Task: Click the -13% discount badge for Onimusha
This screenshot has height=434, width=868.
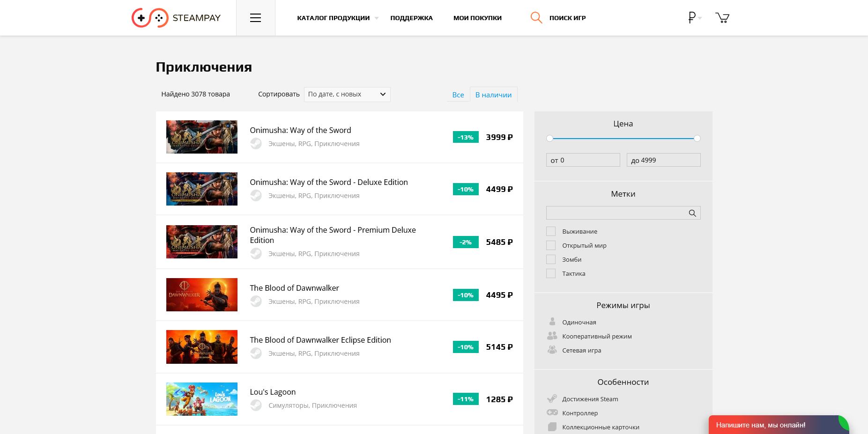Action: click(x=466, y=137)
